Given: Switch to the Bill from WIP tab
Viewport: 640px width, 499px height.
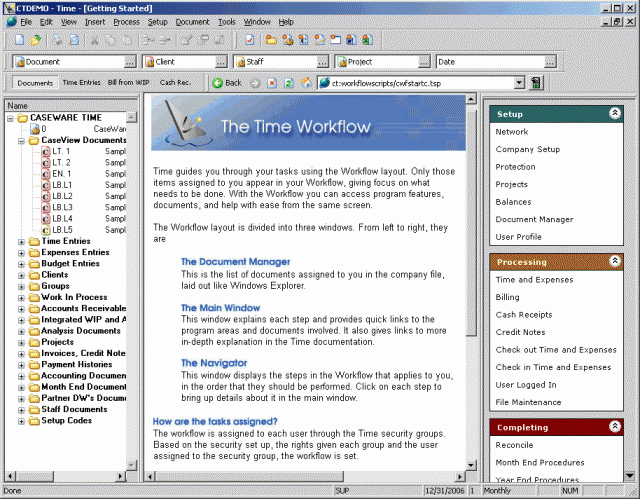Looking at the screenshot, I should pos(127,82).
